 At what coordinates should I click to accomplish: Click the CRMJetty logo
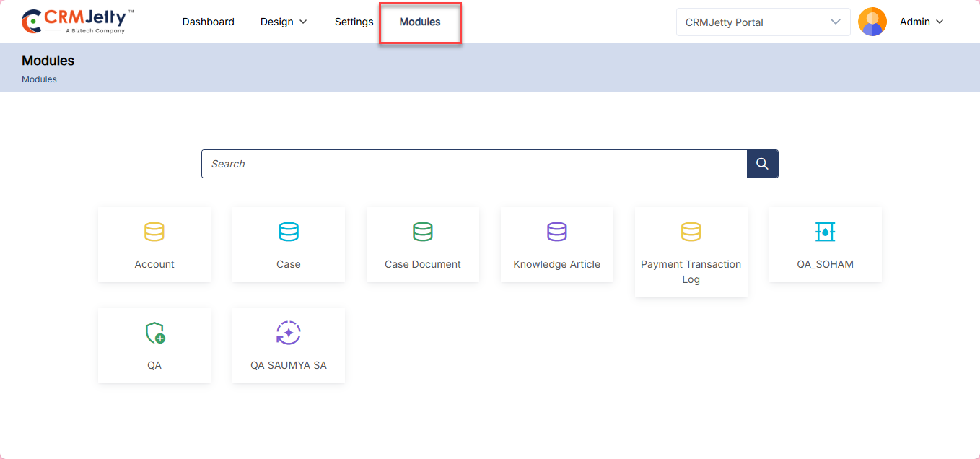pos(77,22)
